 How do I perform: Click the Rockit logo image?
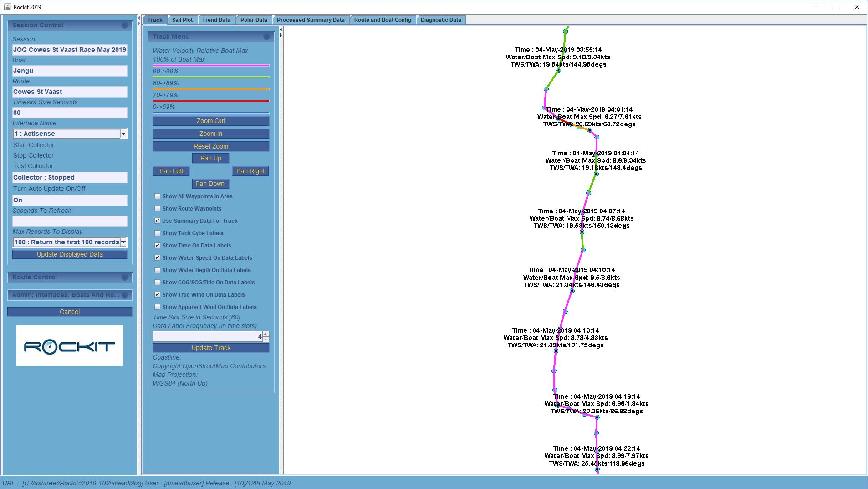click(x=70, y=345)
